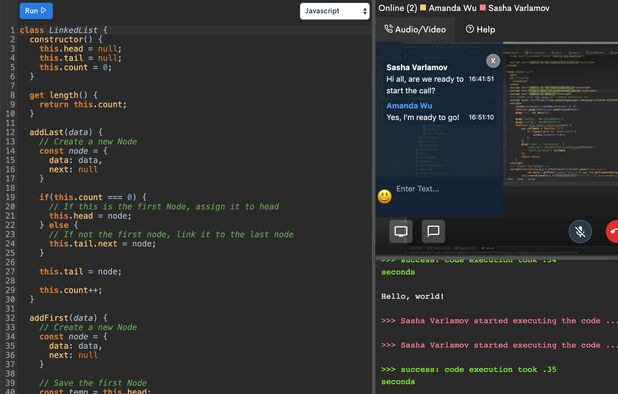Click code line 'this.tail.next = node;'
The image size is (618, 394).
click(102, 244)
